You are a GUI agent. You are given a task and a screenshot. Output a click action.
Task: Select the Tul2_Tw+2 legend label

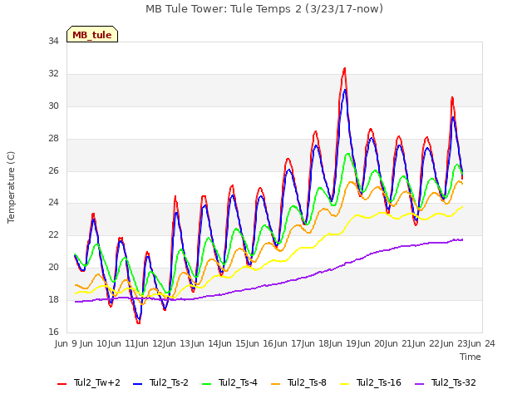(x=97, y=382)
